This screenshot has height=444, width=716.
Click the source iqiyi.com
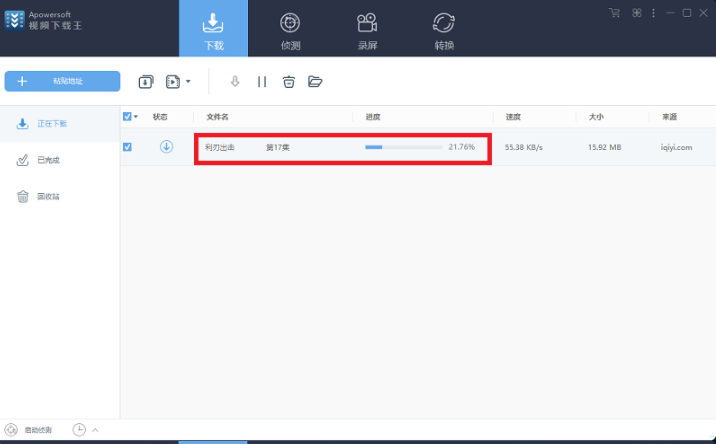676,147
